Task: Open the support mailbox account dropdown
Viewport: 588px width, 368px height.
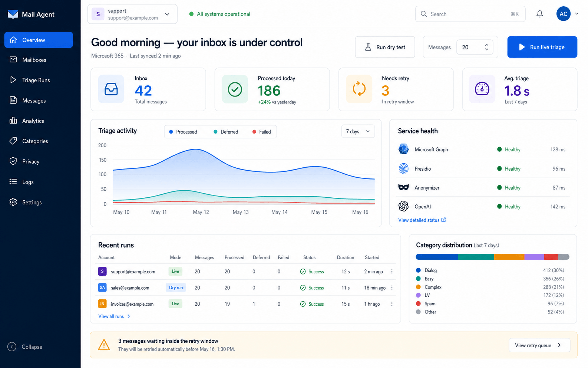Action: click(132, 14)
